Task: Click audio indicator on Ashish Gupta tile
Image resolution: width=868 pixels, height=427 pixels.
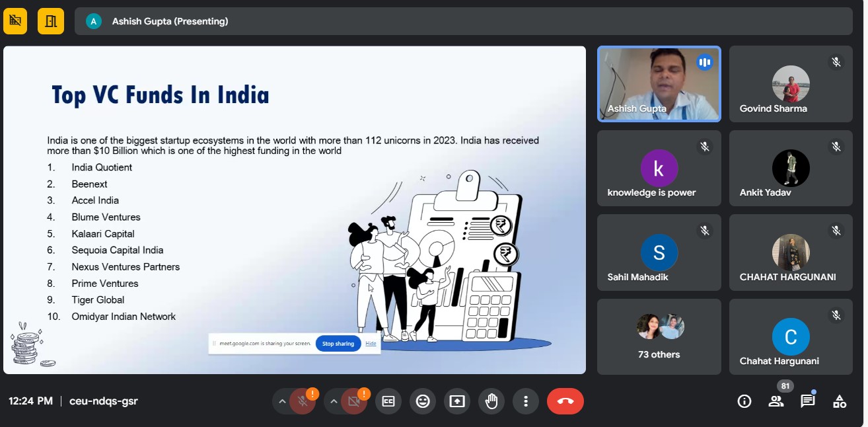Action: (705, 62)
